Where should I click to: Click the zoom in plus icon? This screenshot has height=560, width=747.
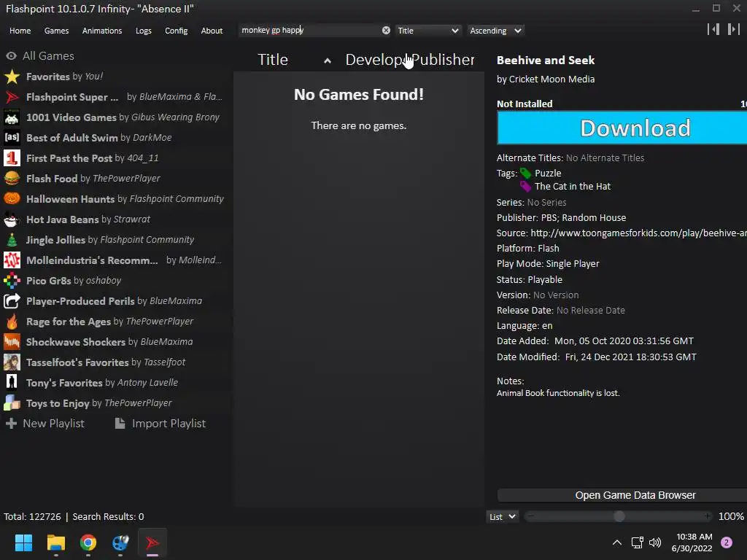pyautogui.click(x=708, y=516)
